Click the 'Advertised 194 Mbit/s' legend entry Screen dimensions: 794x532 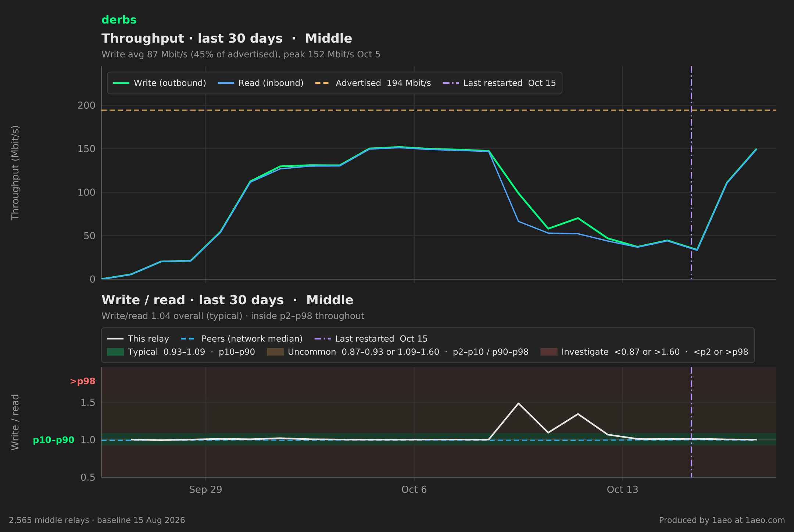coord(373,83)
